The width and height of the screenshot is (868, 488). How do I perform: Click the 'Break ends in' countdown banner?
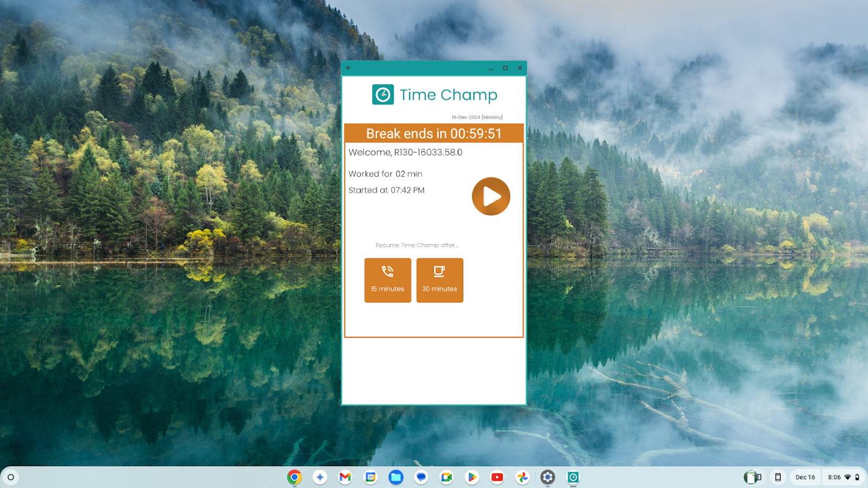[434, 134]
